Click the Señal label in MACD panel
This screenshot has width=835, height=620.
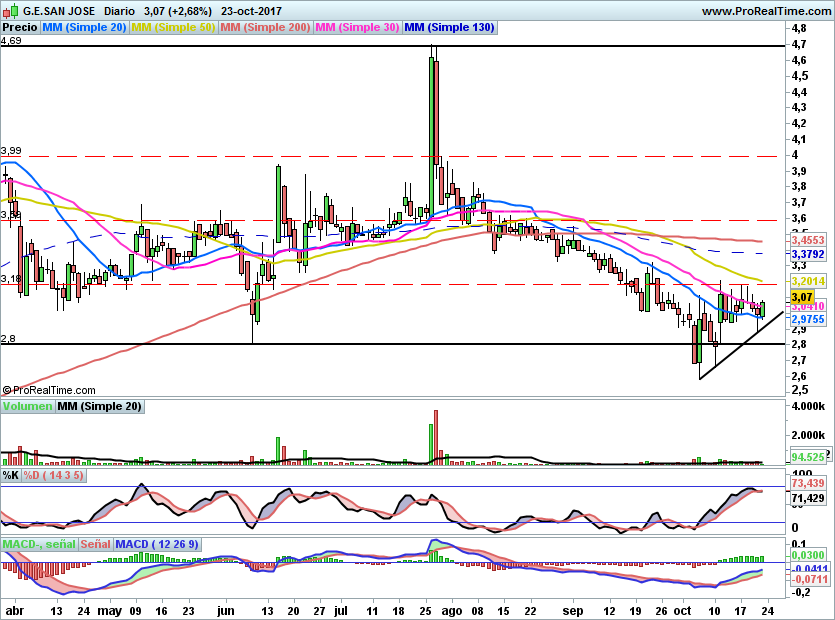(x=95, y=544)
